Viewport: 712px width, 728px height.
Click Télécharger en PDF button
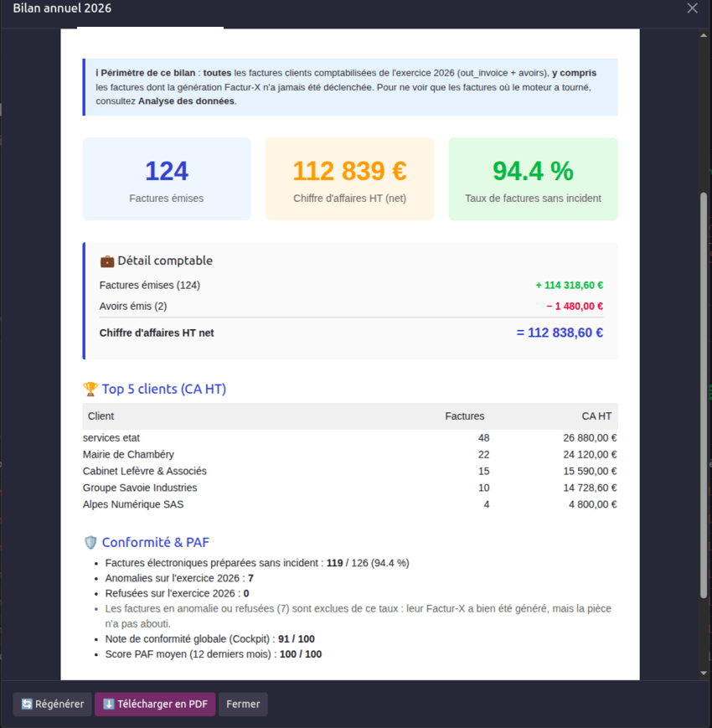click(155, 704)
